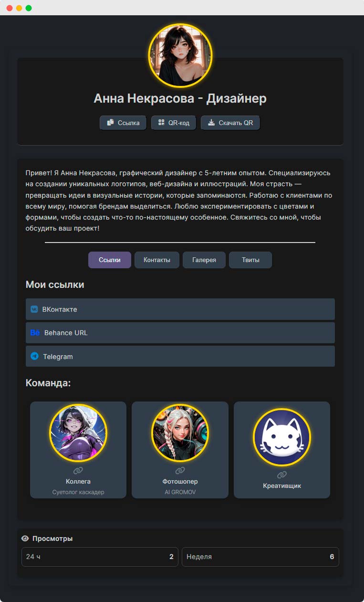Image resolution: width=364 pixels, height=602 pixels.
Task: Click the ВКонтакте logo icon
Action: click(x=34, y=309)
